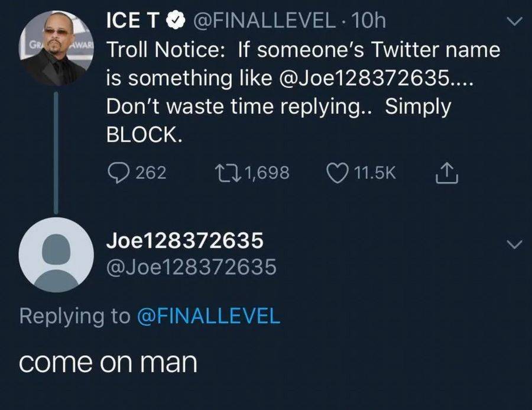The image size is (532, 410).
Task: Click Joe128372635's default profile picture
Action: (x=56, y=256)
